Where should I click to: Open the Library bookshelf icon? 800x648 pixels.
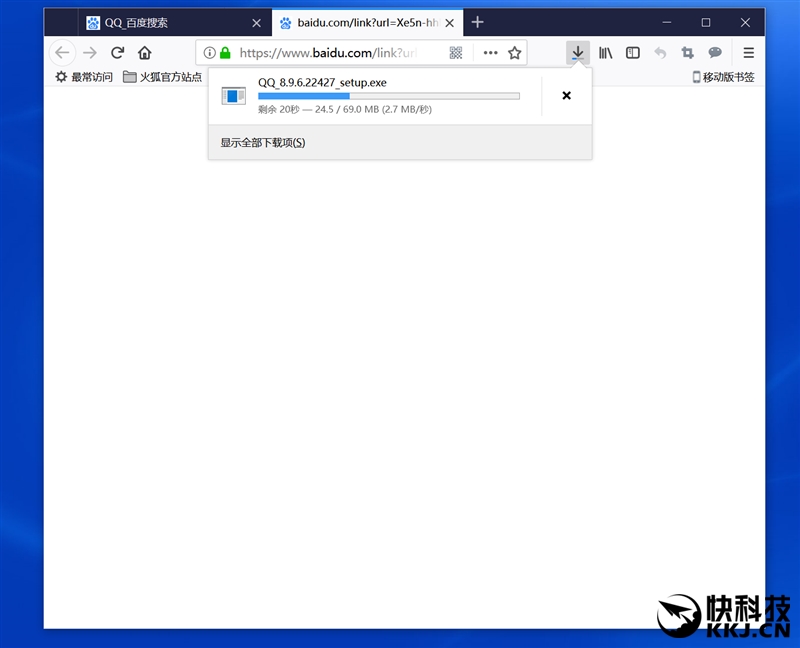[606, 53]
